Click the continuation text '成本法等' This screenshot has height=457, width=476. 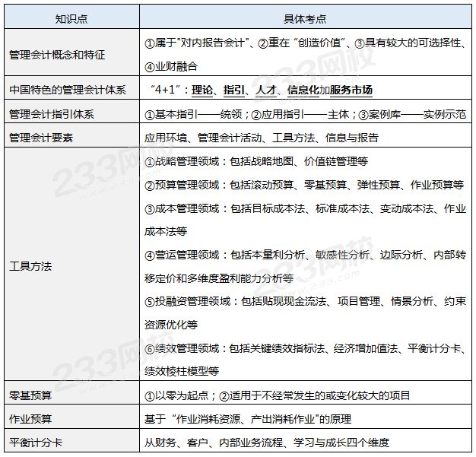click(x=166, y=231)
